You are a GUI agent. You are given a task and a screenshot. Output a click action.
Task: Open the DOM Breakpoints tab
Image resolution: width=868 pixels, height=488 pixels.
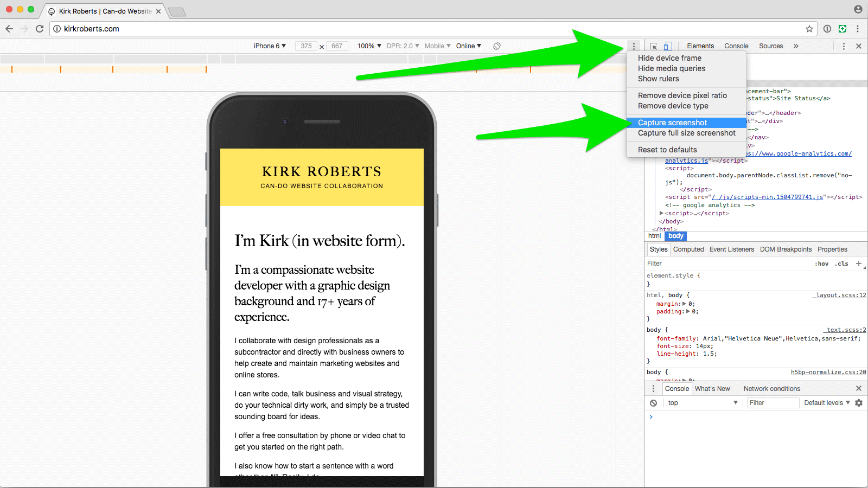786,249
